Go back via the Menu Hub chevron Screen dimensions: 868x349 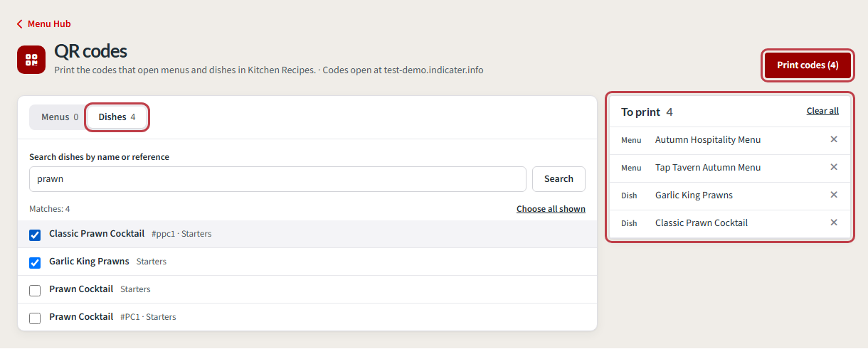click(20, 24)
